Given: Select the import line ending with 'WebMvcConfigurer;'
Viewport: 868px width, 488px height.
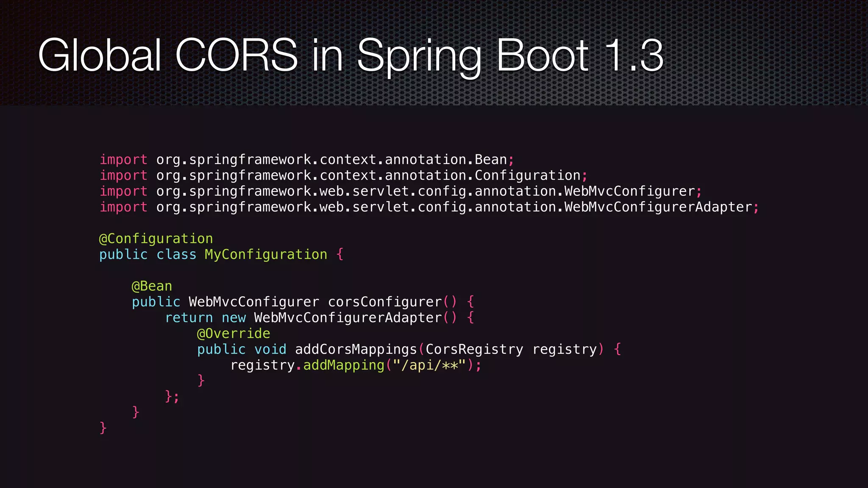Looking at the screenshot, I should pos(401,191).
